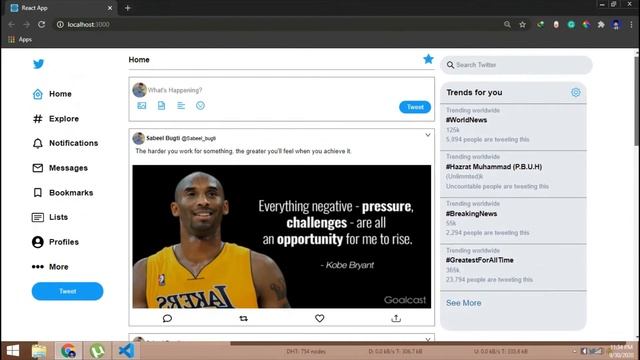This screenshot has height=360, width=640.
Task: Expand the Sabeel Bugti tweet options chevron
Action: (428, 135)
